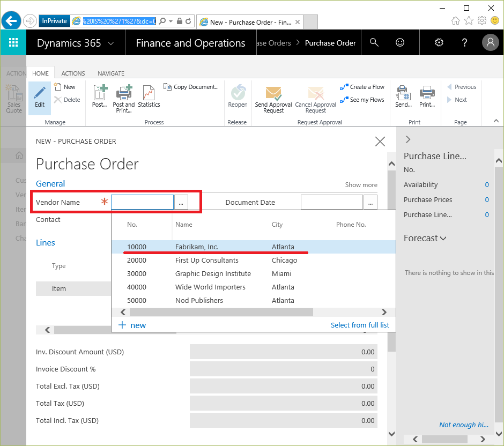Click the Name column header in lookup
504x446 pixels.
[183, 225]
